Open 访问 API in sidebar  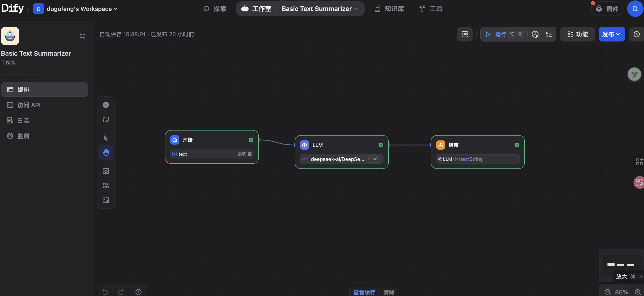pos(29,105)
